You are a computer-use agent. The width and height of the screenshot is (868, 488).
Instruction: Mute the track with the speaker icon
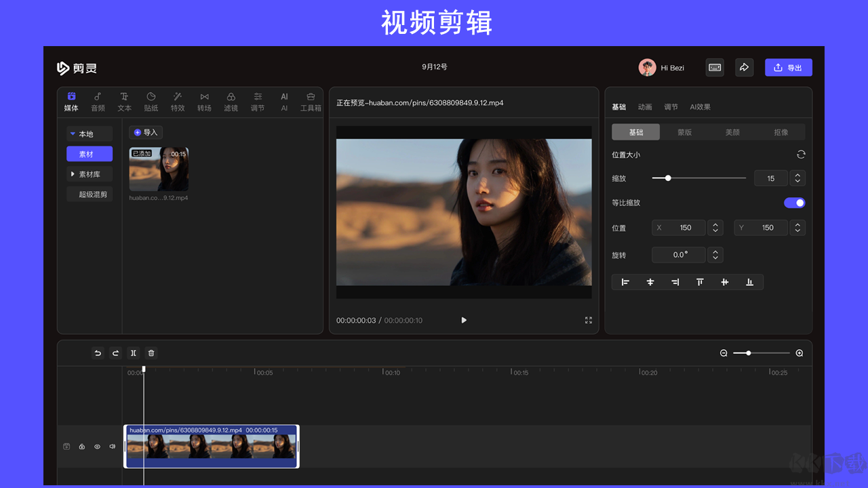[112, 446]
